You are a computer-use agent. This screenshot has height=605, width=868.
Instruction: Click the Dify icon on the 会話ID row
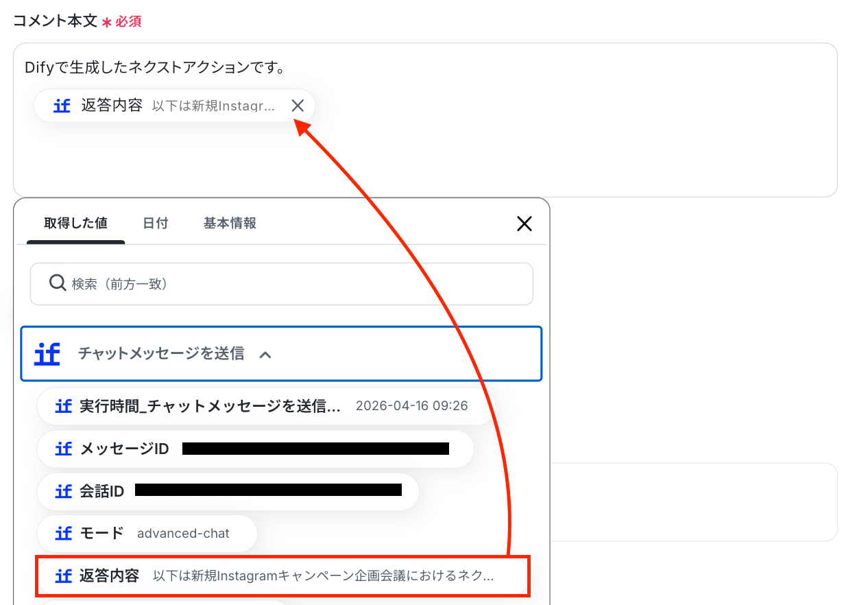click(64, 491)
